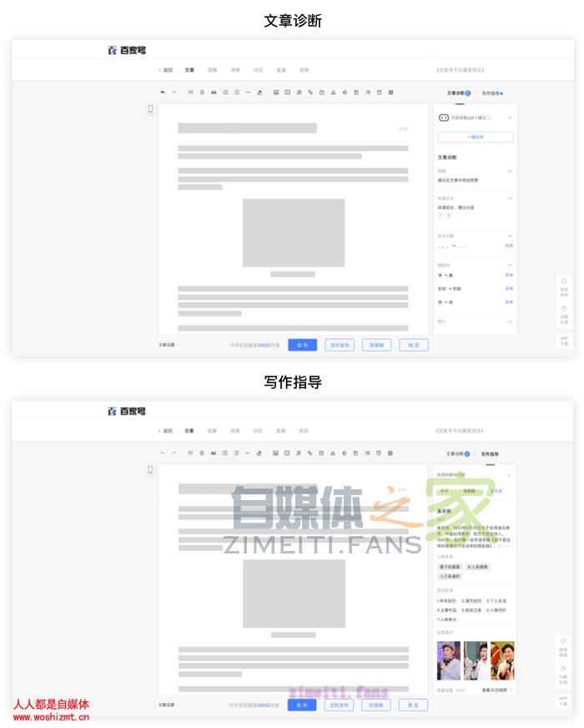Click the link icon in the upper editor toolbar
584x728 pixels.
pyautogui.click(x=310, y=92)
